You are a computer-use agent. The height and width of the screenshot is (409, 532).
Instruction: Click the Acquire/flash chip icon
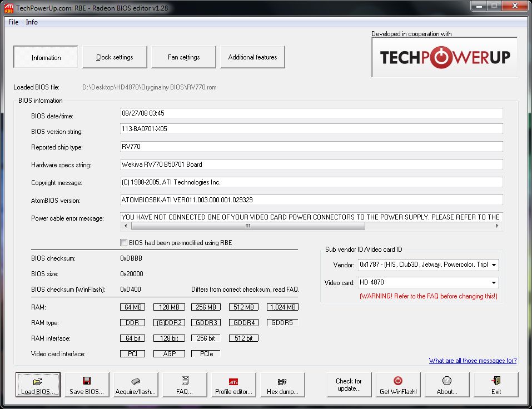click(x=136, y=381)
